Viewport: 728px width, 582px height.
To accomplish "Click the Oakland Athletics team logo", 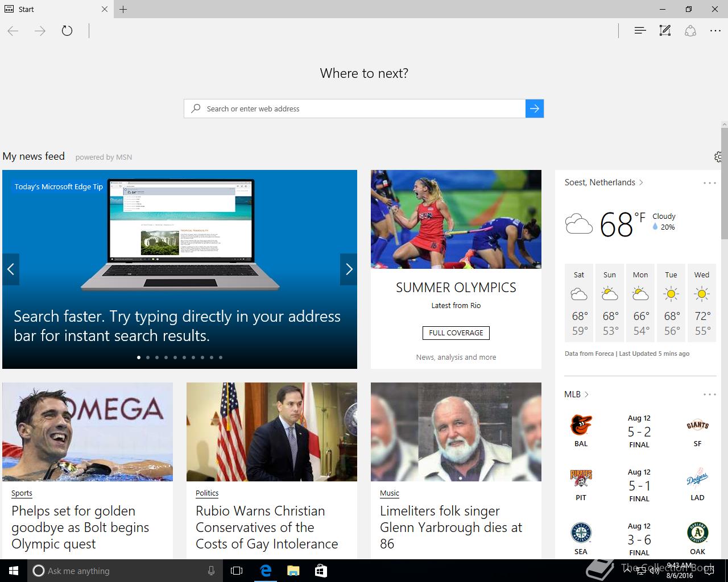I will (697, 533).
